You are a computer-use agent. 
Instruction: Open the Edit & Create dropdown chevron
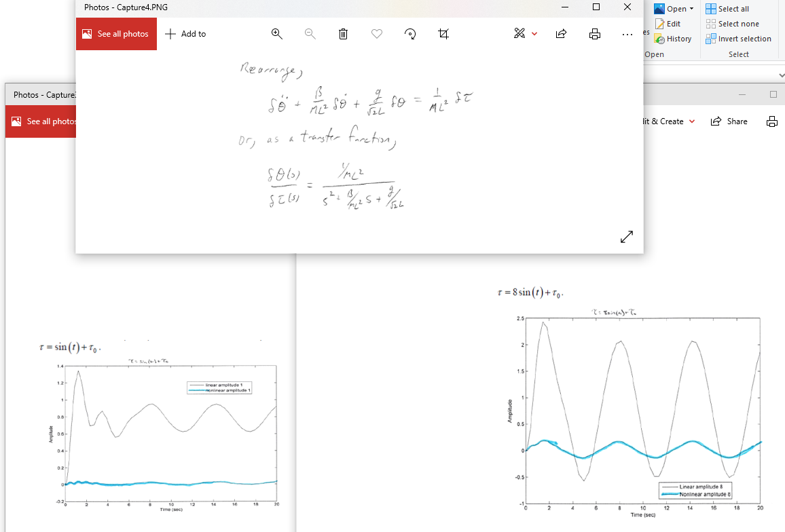coord(692,121)
